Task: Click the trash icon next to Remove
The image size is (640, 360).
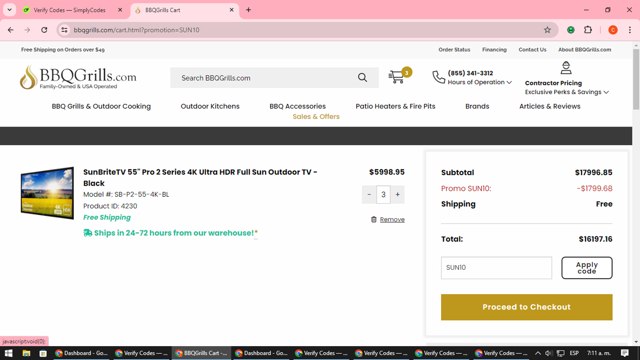Action: (x=373, y=220)
